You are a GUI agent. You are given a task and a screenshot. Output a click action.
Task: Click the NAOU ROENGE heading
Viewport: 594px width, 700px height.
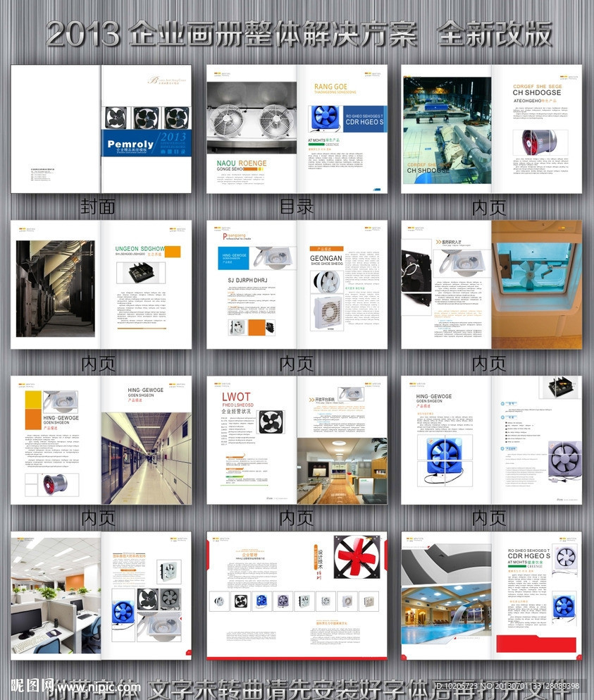(242, 163)
